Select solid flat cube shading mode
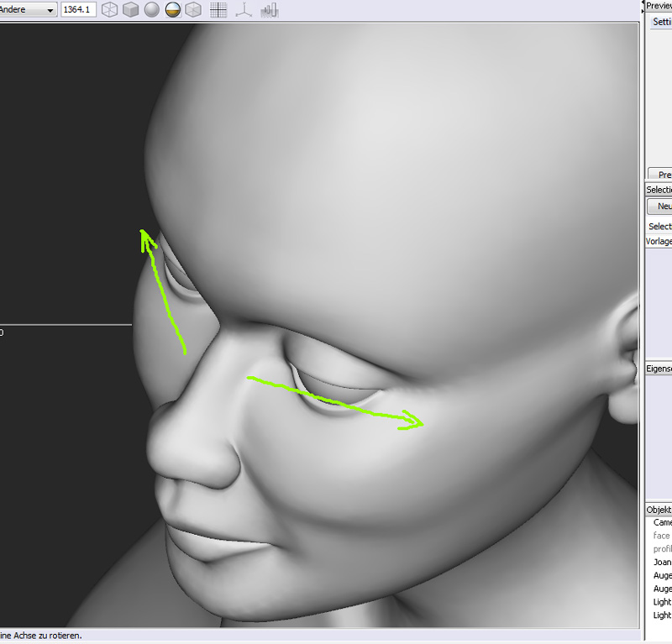 click(x=130, y=9)
